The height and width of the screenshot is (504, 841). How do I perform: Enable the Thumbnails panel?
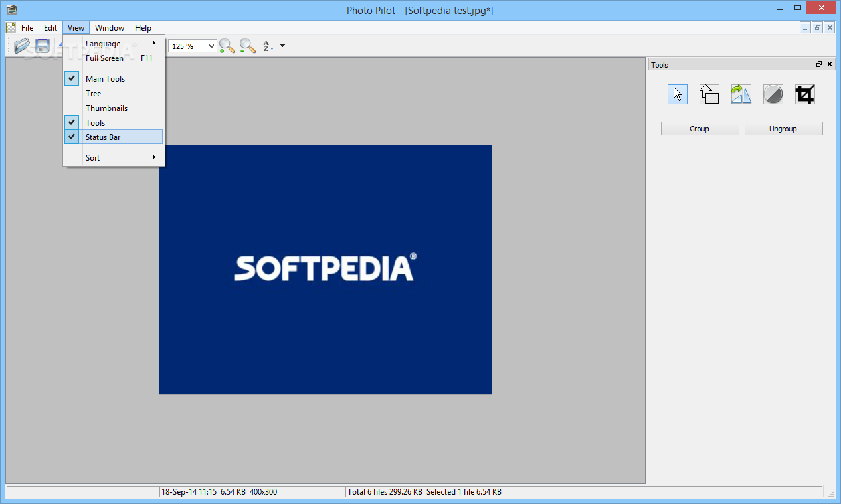tap(113, 108)
